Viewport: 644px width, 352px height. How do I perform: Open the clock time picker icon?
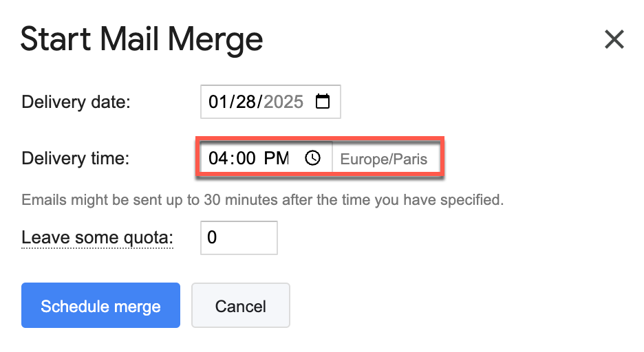pyautogui.click(x=313, y=158)
